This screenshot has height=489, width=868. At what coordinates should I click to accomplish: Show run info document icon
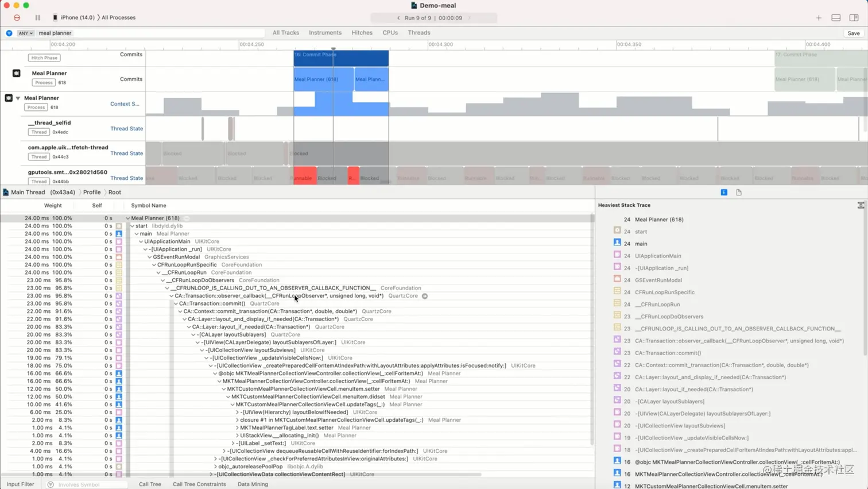pos(739,192)
